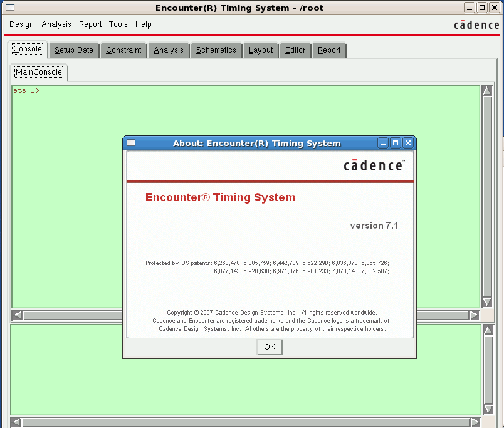Image resolution: width=504 pixels, height=428 pixels.
Task: Maximize the About dialog window
Action: [396, 143]
